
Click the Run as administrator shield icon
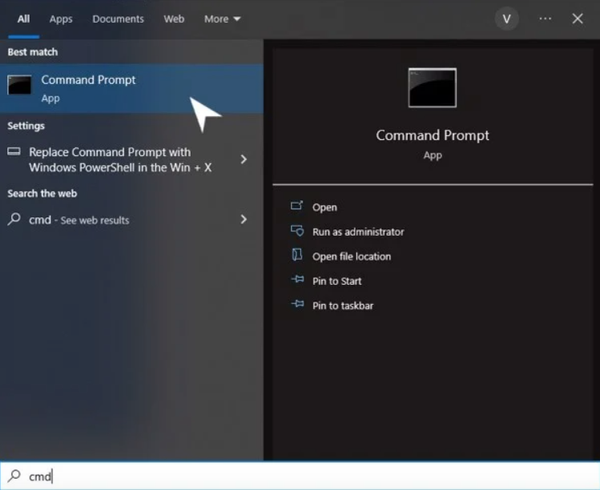(297, 231)
